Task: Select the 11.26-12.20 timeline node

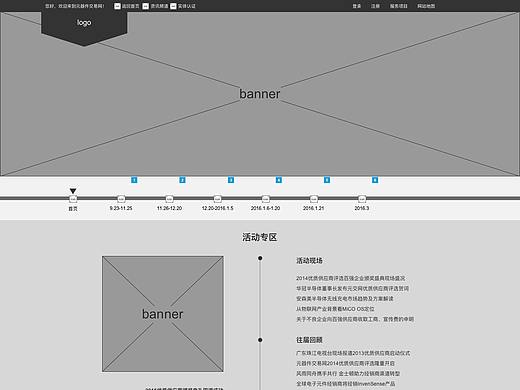Action: click(169, 199)
